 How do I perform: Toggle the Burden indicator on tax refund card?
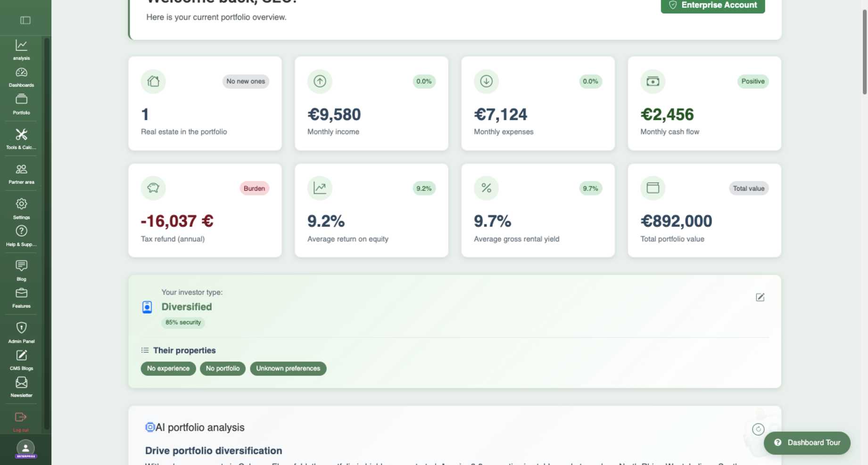pyautogui.click(x=254, y=188)
